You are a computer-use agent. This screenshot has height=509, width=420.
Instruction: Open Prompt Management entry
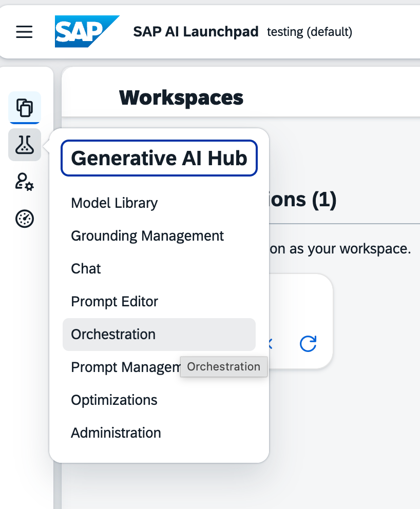point(159,367)
